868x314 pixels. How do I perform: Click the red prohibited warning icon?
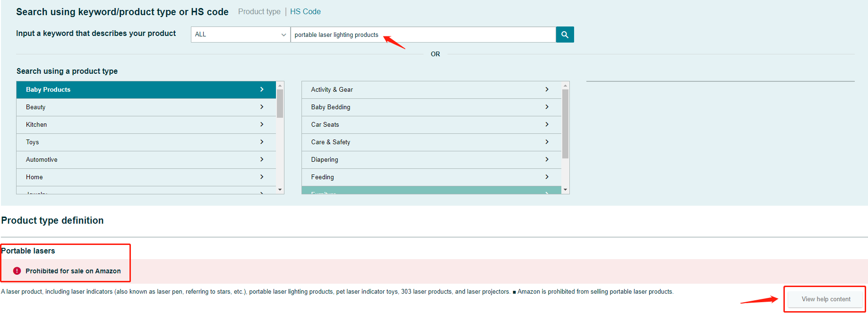[17, 271]
